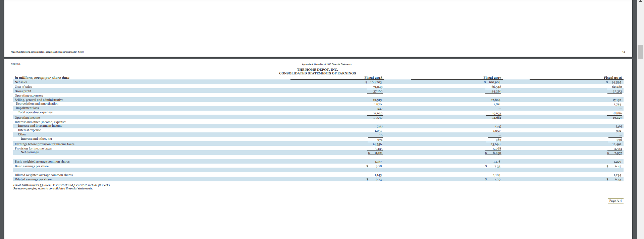Click the 'Net earnings' label

click(x=30, y=152)
